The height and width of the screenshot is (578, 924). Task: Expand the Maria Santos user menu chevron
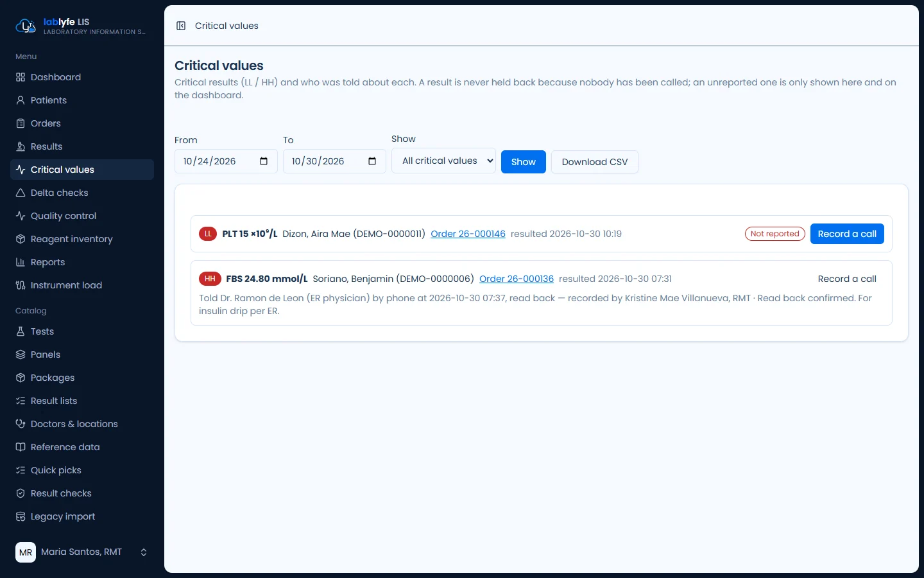(x=144, y=552)
